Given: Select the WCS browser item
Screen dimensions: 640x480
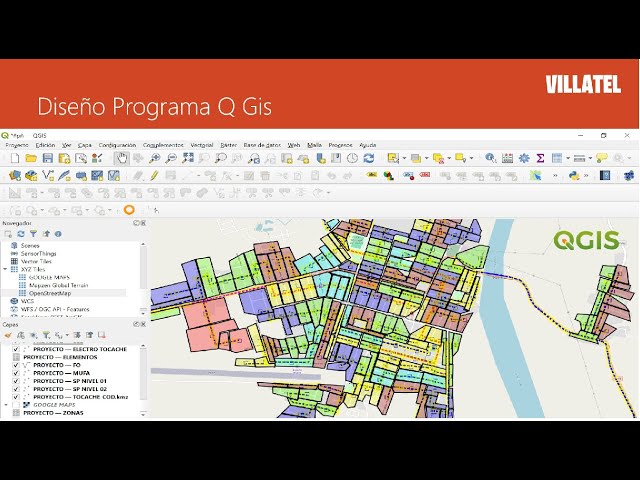Looking at the screenshot, I should pyautogui.click(x=27, y=301).
